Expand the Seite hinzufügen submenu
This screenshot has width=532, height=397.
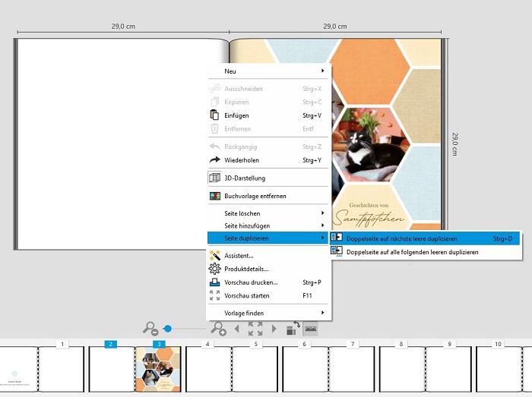[x=269, y=225]
